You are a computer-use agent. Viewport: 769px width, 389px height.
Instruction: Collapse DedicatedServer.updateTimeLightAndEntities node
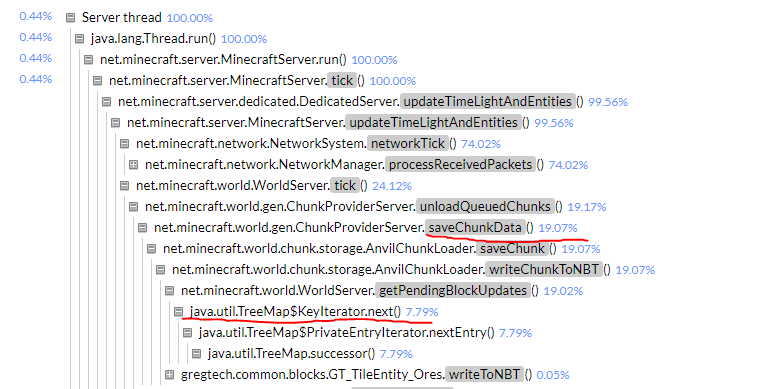(106, 102)
